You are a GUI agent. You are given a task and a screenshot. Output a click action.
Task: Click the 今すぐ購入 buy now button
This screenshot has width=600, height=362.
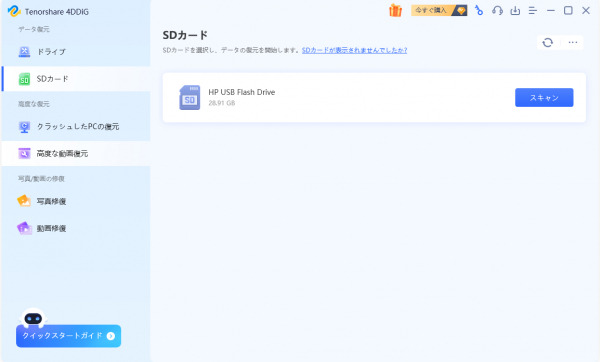439,10
